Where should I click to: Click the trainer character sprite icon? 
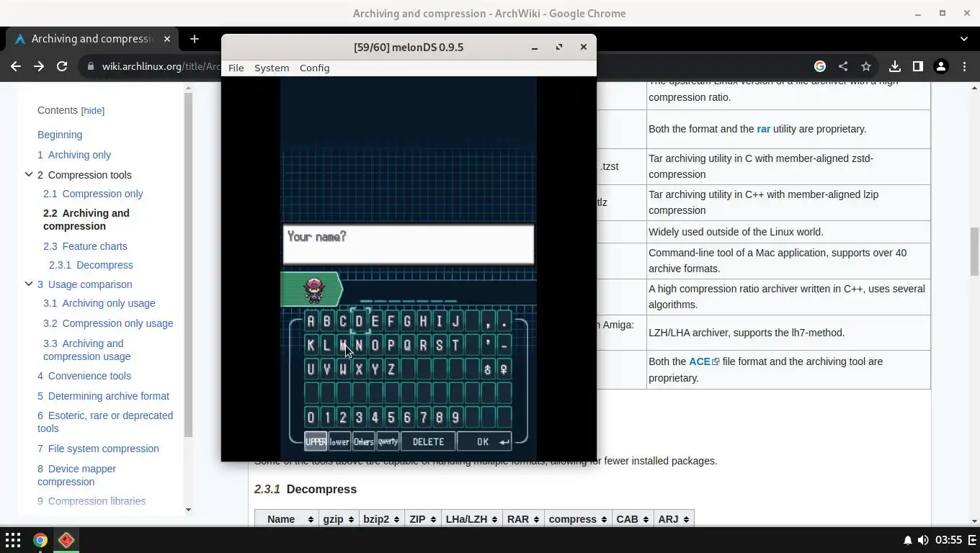click(313, 289)
